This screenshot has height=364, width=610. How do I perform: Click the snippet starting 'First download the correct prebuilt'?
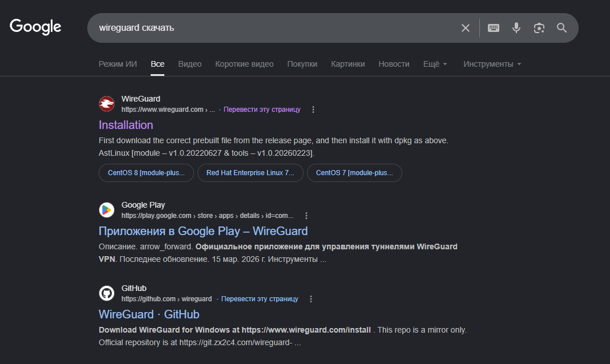tap(273, 147)
